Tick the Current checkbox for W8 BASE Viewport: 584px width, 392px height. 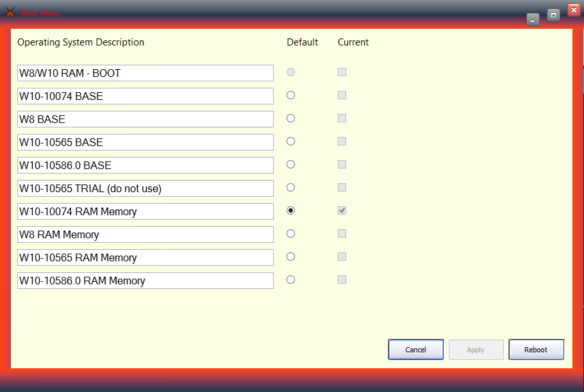click(342, 118)
